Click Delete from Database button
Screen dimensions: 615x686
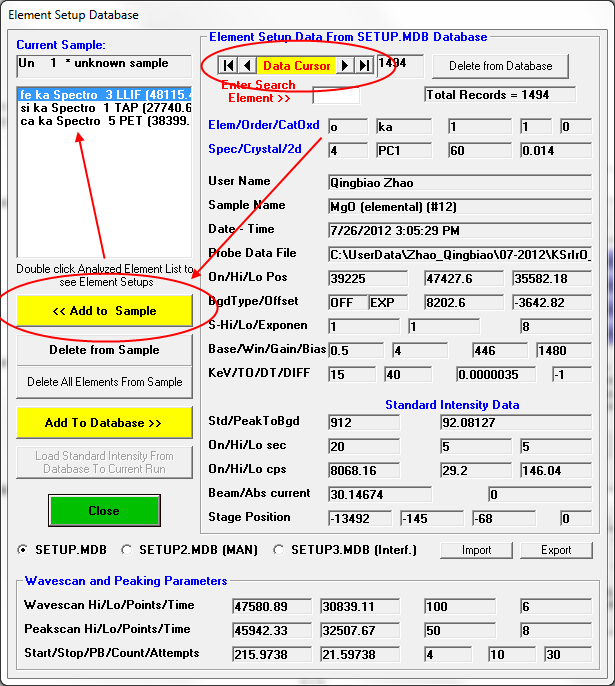(500, 66)
